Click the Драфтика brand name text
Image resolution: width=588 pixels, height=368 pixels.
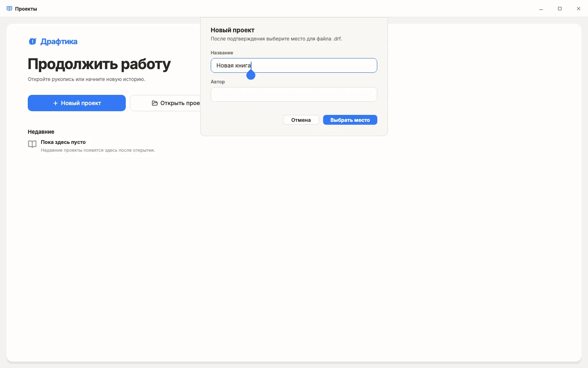point(59,42)
